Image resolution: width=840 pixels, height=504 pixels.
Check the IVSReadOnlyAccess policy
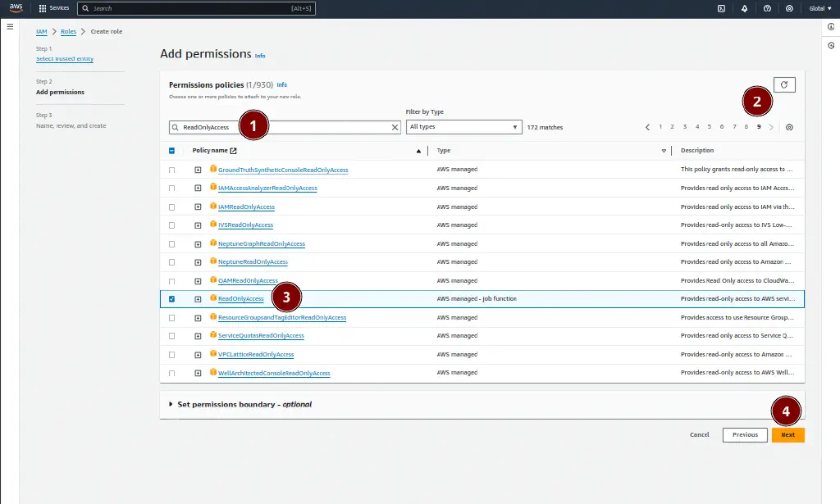tap(171, 225)
